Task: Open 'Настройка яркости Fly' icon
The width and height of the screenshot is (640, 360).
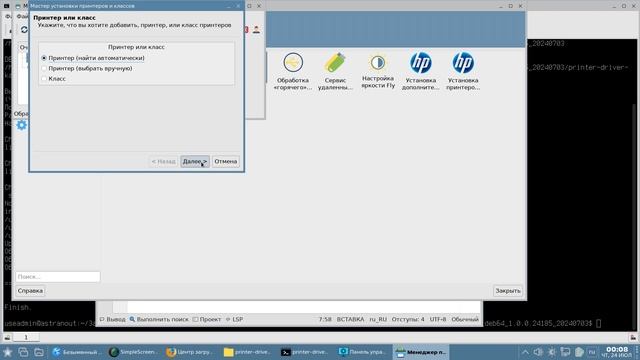Action: click(x=378, y=71)
